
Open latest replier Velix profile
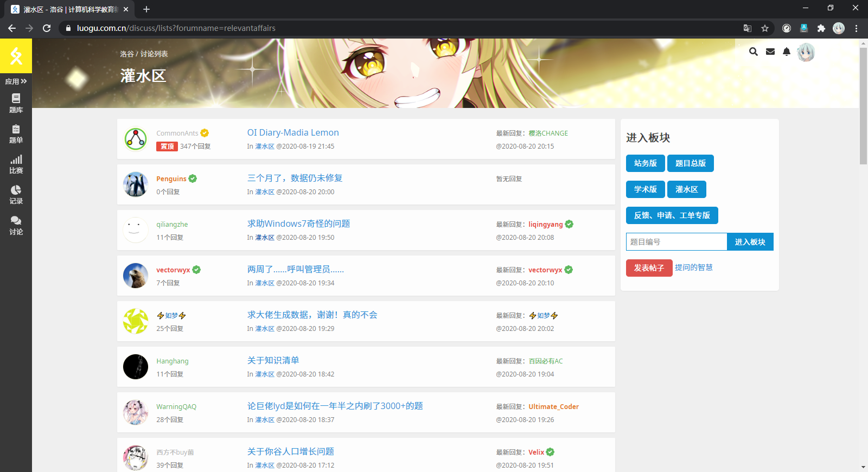click(x=537, y=452)
